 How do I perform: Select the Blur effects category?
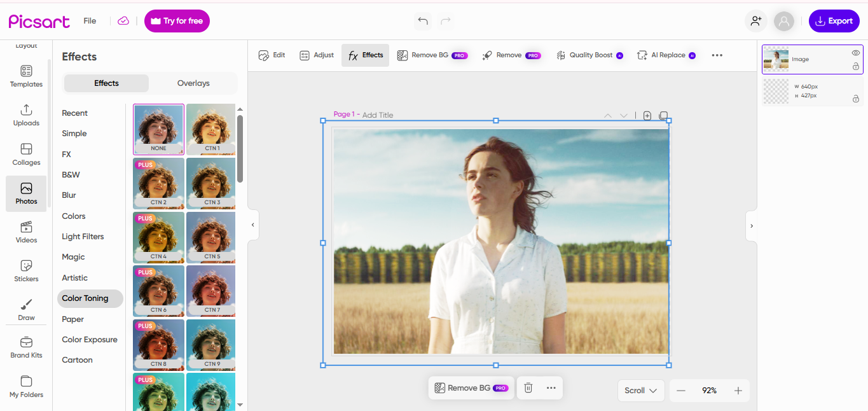point(69,195)
